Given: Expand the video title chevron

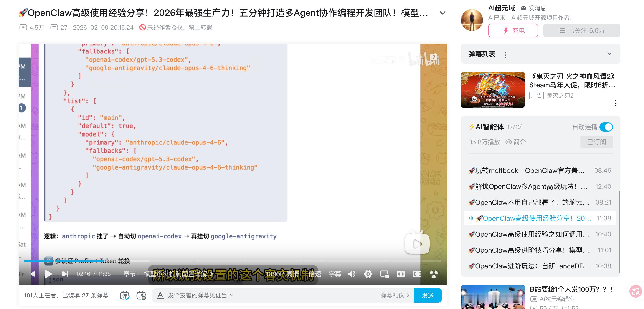Looking at the screenshot, I should tap(443, 13).
